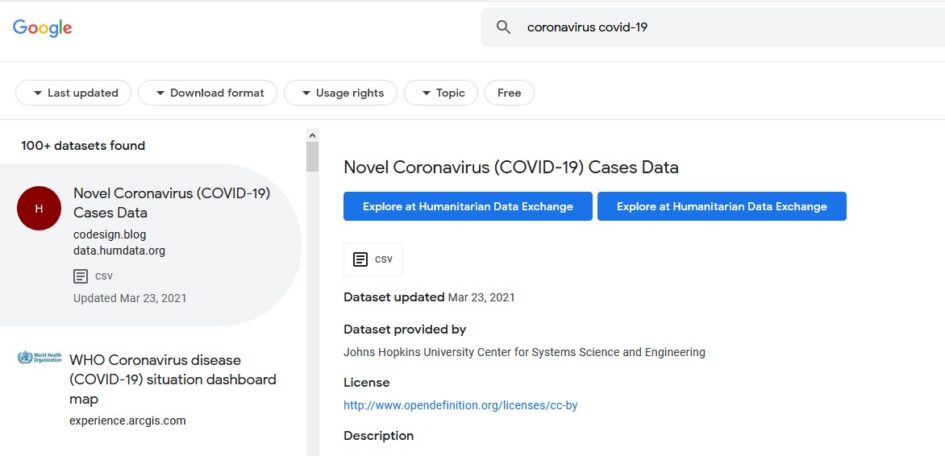The height and width of the screenshot is (456, 945).
Task: Click the csv document icon in result list
Action: 80,276
